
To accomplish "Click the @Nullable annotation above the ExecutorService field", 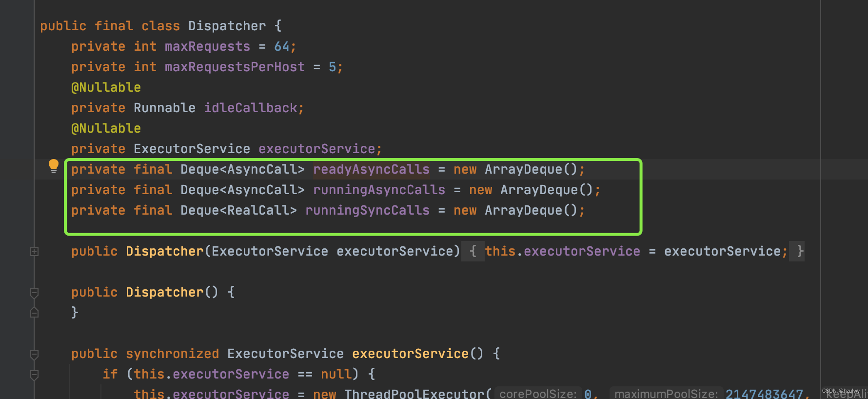I will (x=106, y=128).
